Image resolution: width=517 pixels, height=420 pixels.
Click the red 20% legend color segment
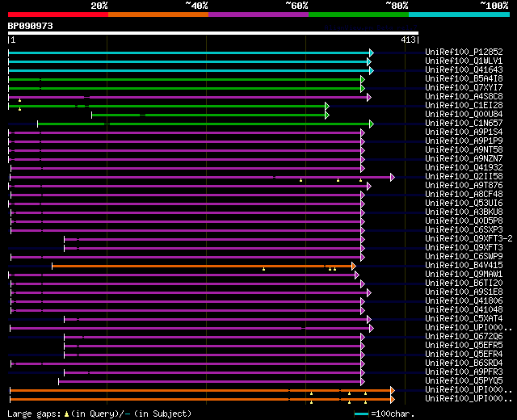pyautogui.click(x=58, y=15)
